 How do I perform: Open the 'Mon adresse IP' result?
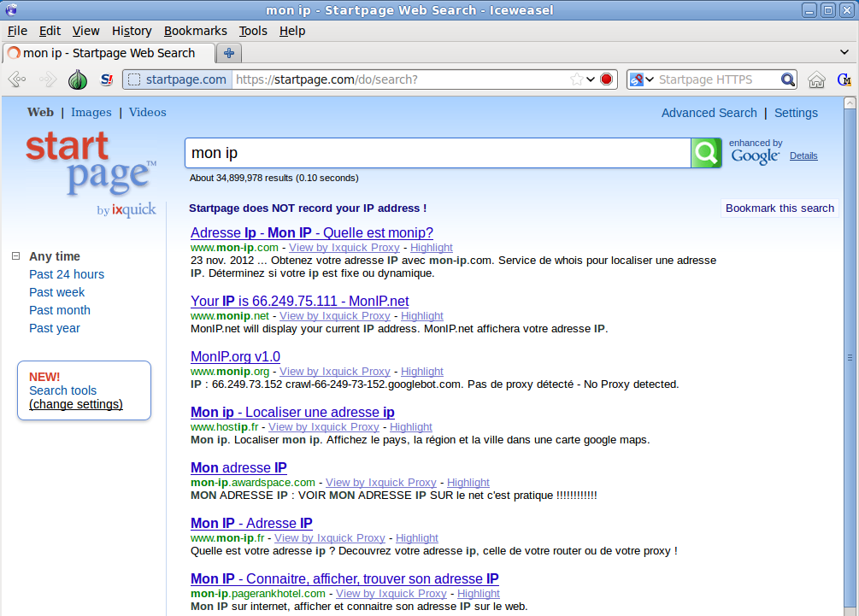pos(238,467)
